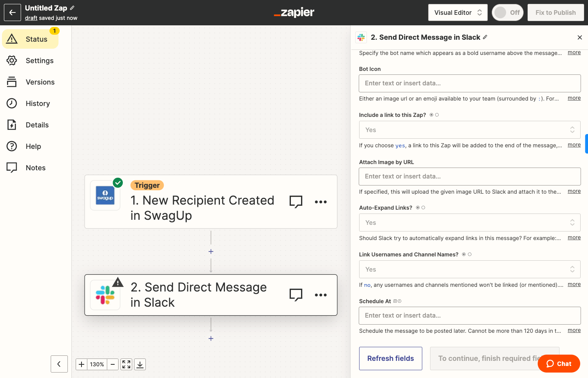Viewport: 588px width, 378px height.
Task: Click the Fix to Publish button
Action: pyautogui.click(x=555, y=12)
